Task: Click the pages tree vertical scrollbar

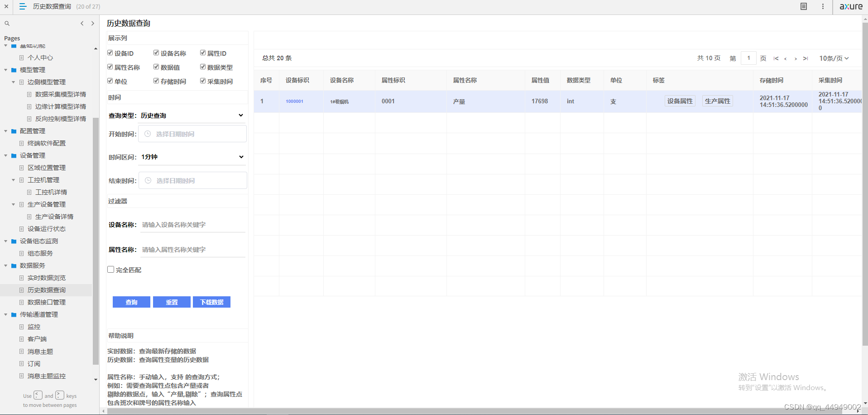Action: click(x=96, y=240)
